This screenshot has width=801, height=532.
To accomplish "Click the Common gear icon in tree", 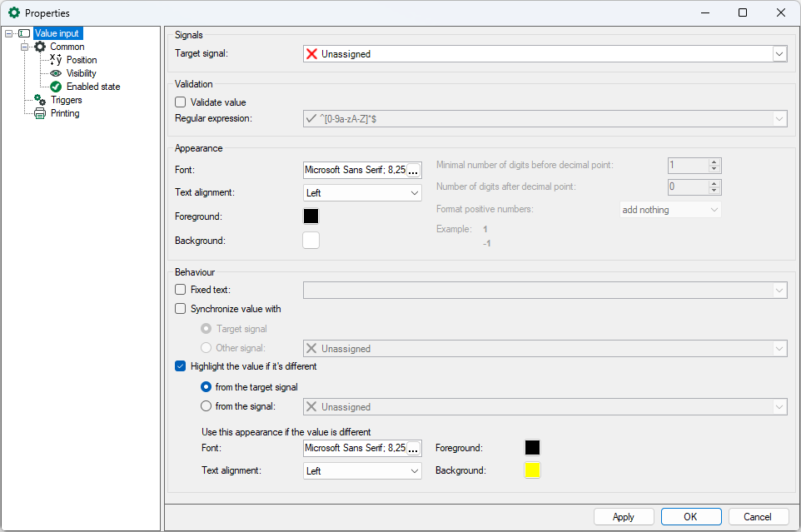I will (x=40, y=47).
